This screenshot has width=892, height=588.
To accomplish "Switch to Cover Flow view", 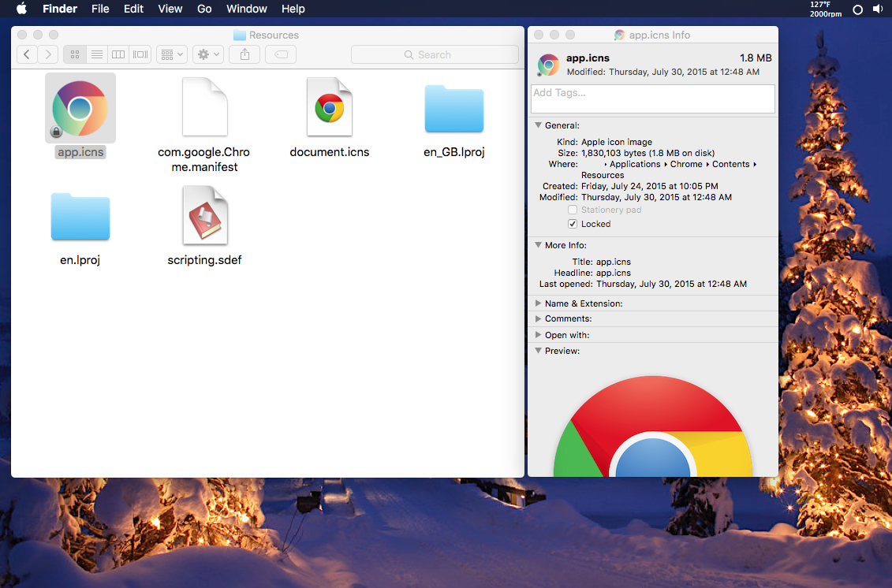I will [x=140, y=54].
